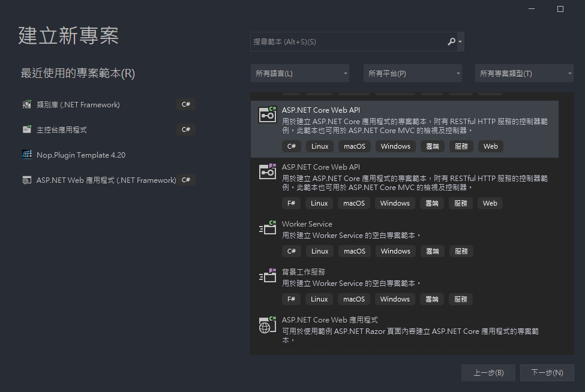
Task: Click the C# tag under Worker Service
Action: click(292, 251)
